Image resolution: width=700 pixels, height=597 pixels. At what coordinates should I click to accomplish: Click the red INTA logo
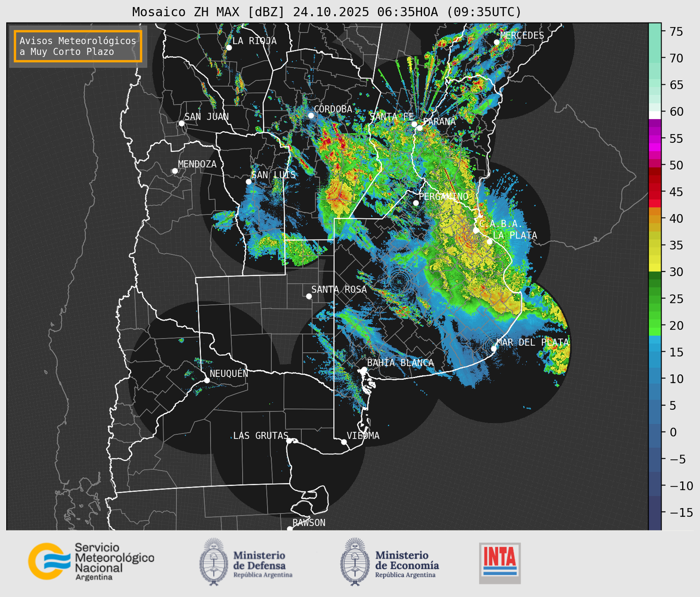click(500, 563)
